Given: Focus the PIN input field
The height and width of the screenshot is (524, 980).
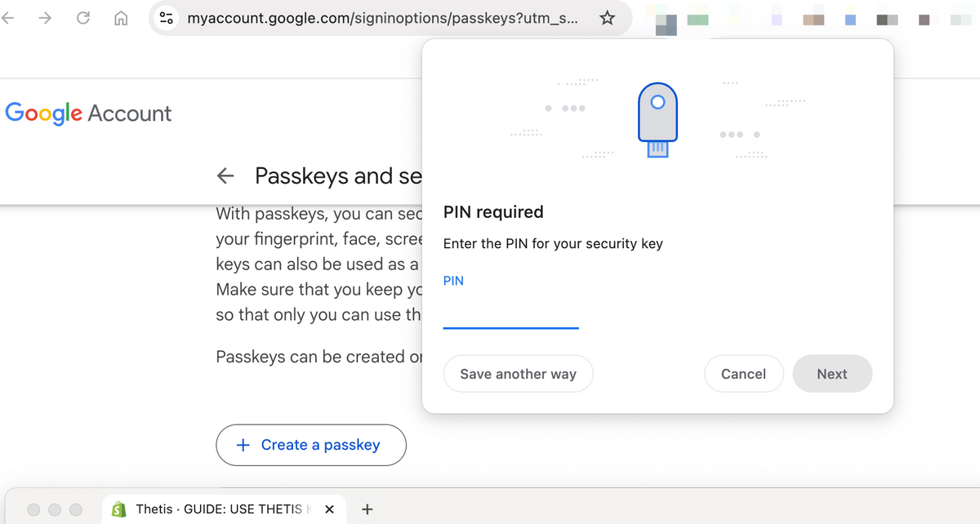Looking at the screenshot, I should click(x=510, y=313).
